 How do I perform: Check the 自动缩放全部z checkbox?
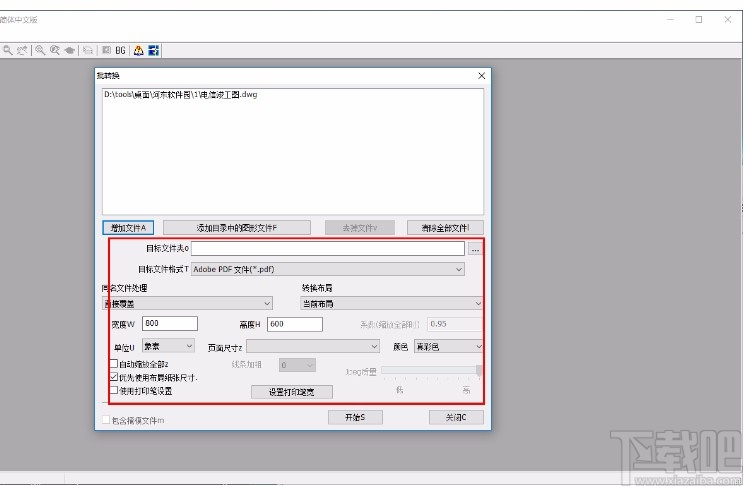pos(114,364)
